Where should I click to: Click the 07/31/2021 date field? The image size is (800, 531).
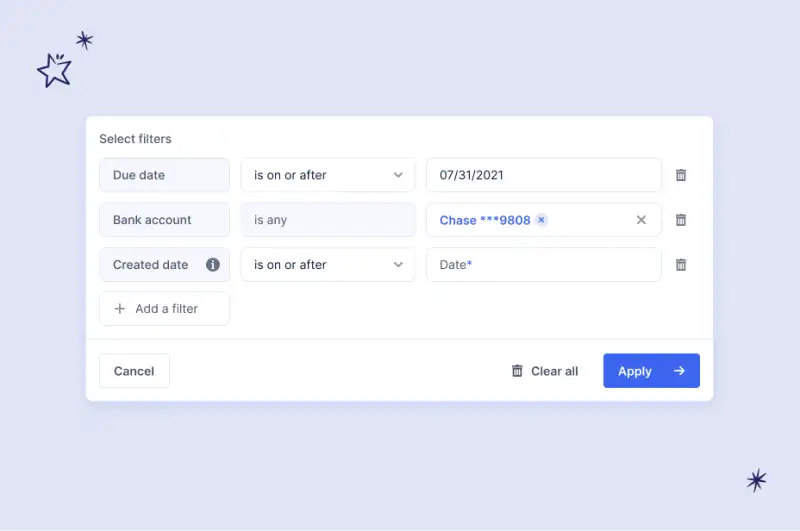click(x=543, y=175)
